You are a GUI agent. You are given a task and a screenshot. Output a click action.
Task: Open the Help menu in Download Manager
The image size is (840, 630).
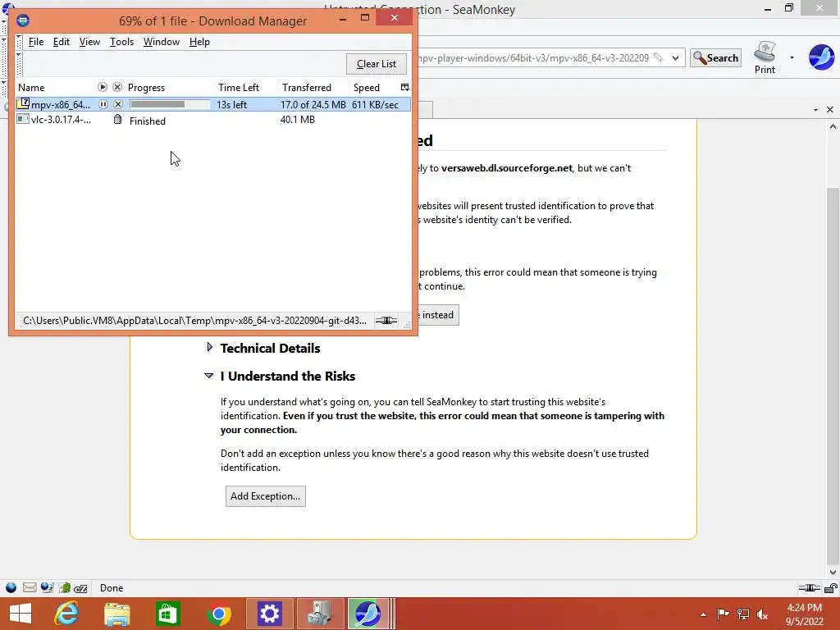(199, 42)
